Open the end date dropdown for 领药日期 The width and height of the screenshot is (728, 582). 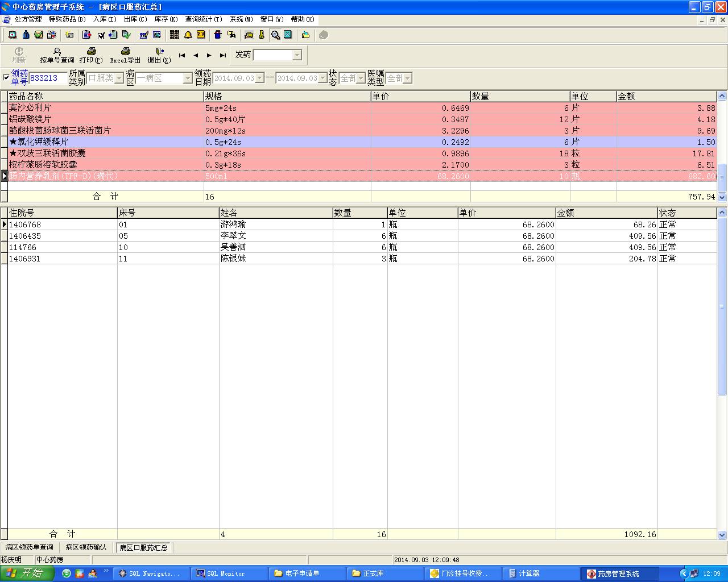tap(322, 78)
